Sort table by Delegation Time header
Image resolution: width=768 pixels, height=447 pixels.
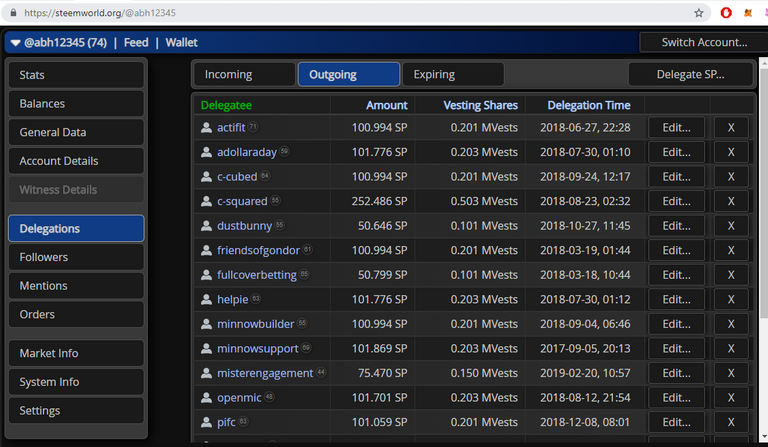tap(589, 105)
